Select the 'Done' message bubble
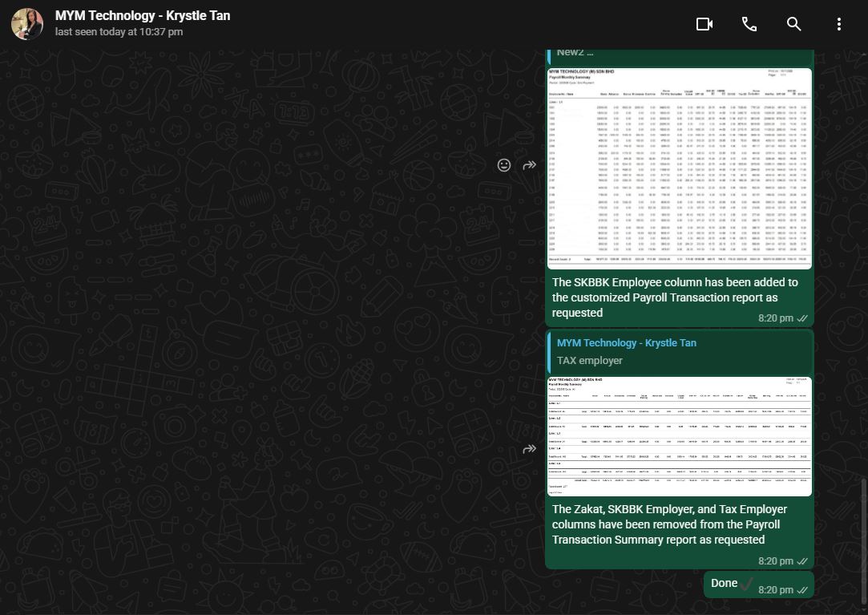 click(758, 585)
